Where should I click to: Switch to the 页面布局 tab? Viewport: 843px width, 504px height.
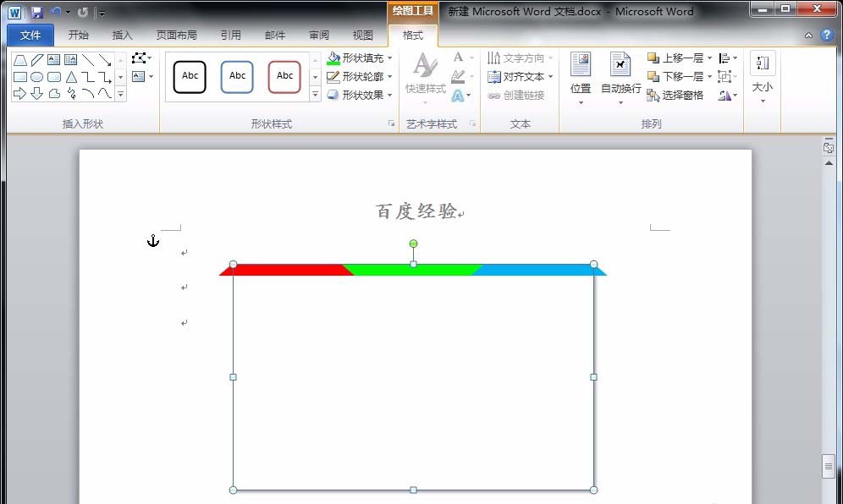[176, 35]
